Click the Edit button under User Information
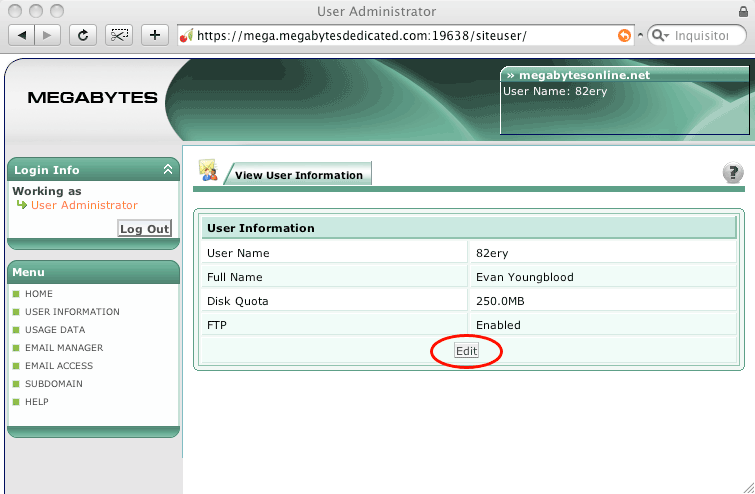 click(466, 351)
